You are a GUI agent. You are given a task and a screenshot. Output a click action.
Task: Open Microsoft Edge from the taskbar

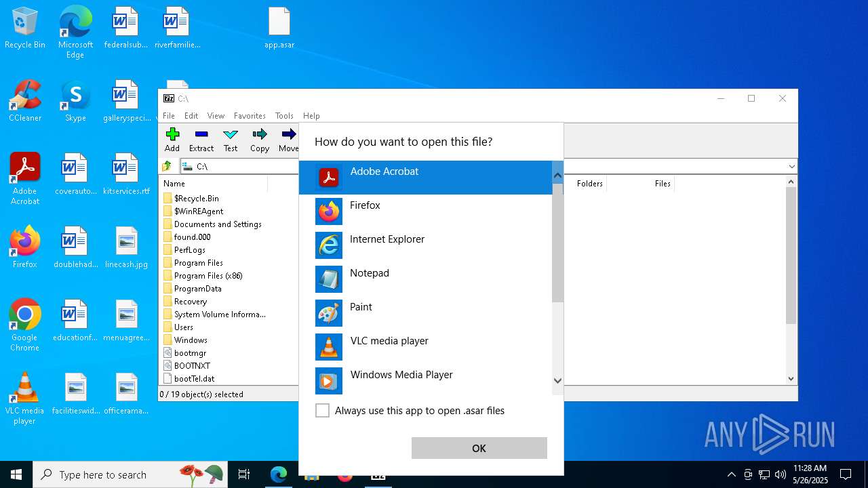point(279,475)
